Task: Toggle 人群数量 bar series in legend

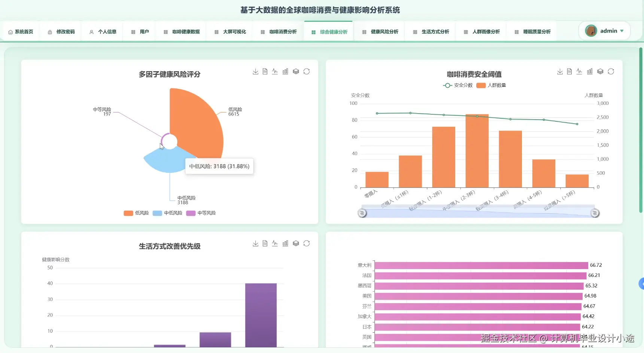Action: click(x=491, y=85)
